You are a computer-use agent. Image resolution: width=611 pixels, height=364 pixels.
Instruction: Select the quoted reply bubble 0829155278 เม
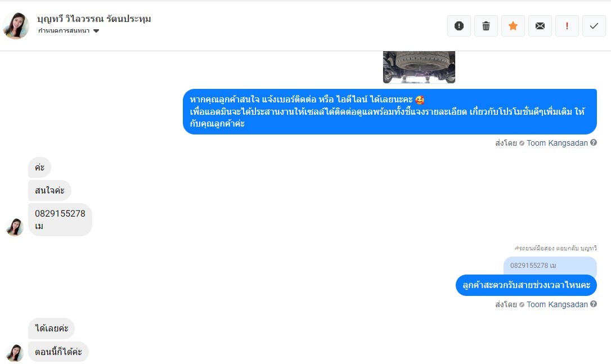(550, 266)
